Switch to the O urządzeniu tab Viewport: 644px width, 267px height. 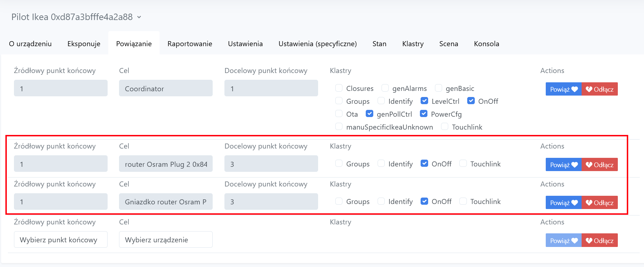(30, 44)
